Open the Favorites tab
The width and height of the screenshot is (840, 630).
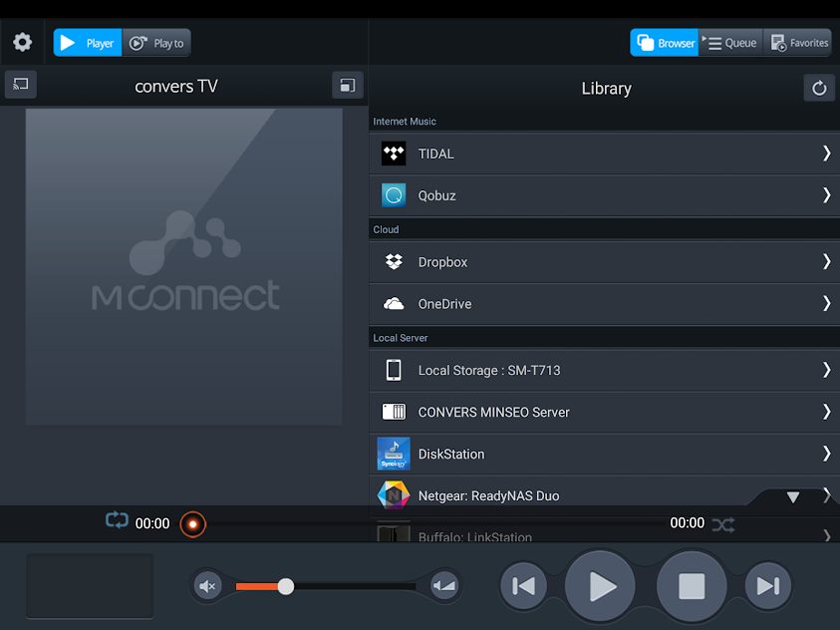798,42
